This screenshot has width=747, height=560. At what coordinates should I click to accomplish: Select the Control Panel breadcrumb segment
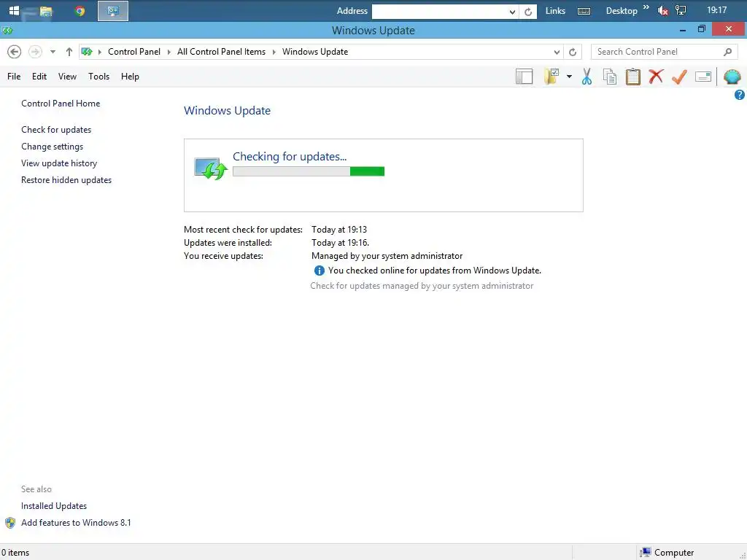pyautogui.click(x=134, y=52)
